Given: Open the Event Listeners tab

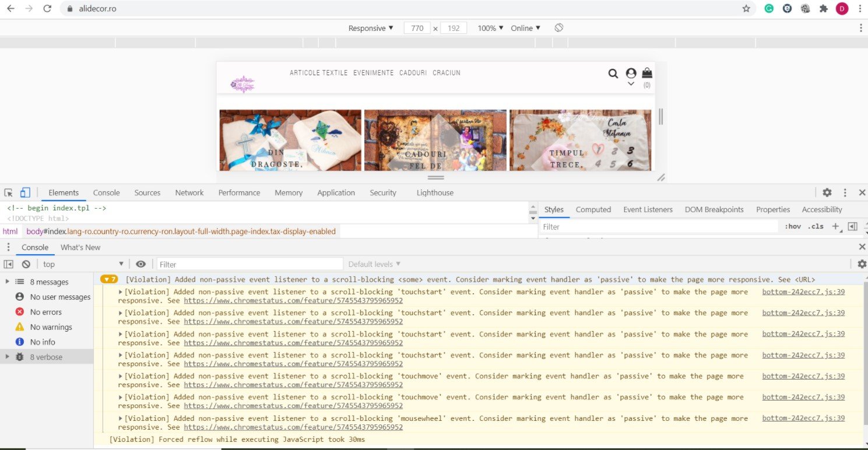Looking at the screenshot, I should [x=648, y=210].
